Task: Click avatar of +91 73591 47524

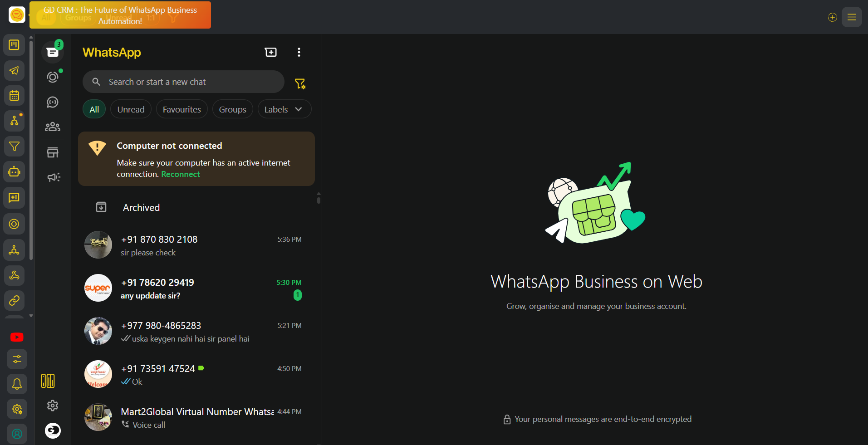Action: (x=98, y=374)
